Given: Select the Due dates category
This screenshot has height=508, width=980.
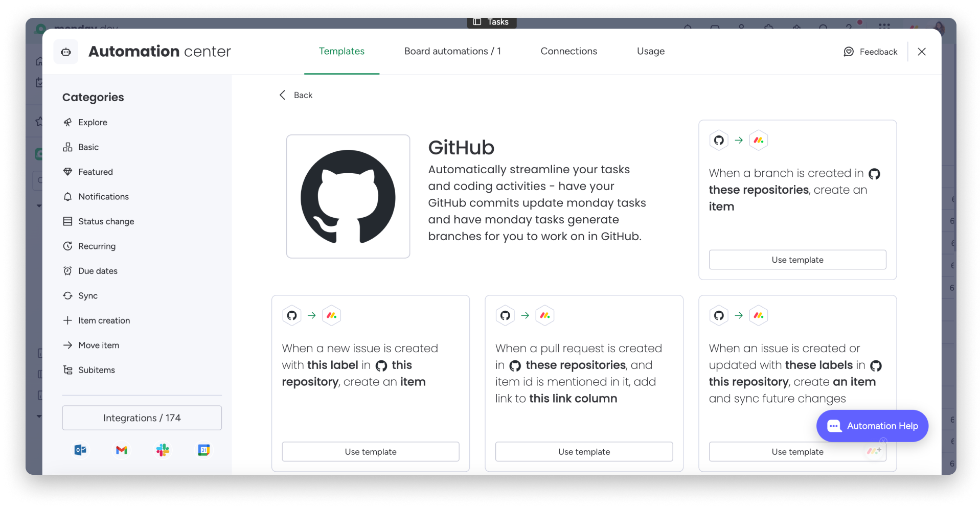Looking at the screenshot, I should coord(90,271).
